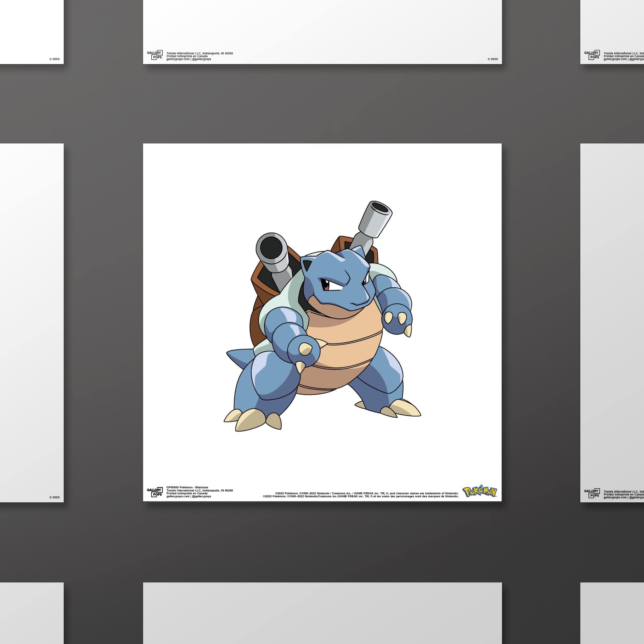Select the blank poster below the Blastoise poster
The image size is (644, 644).
[x=322, y=613]
